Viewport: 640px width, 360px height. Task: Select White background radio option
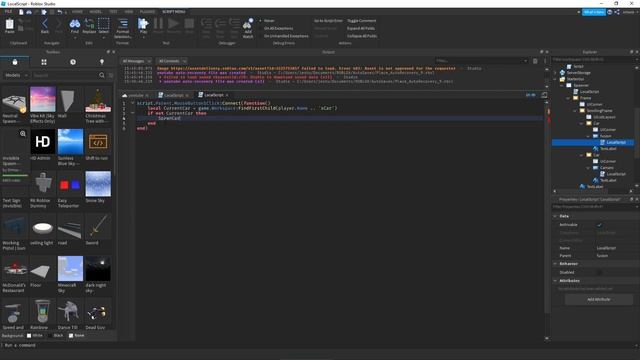(x=35, y=336)
